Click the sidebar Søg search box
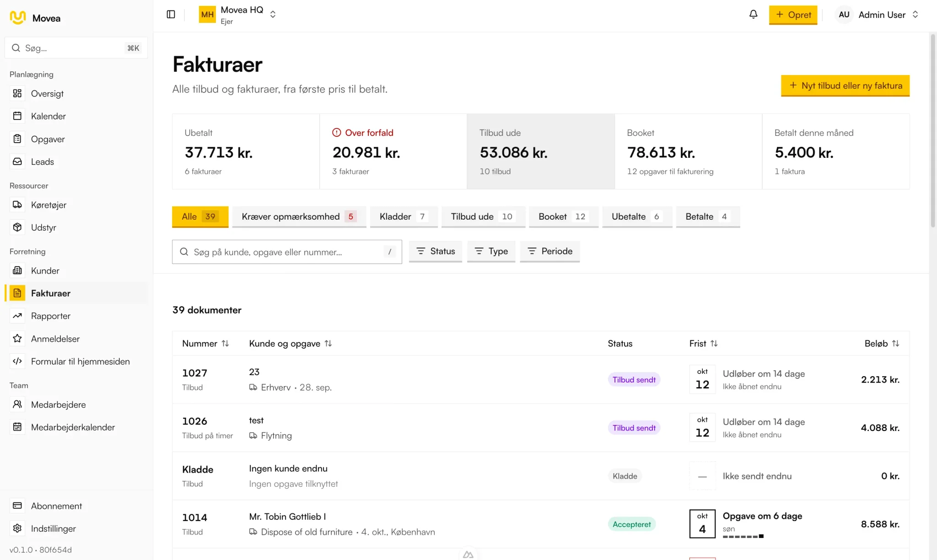937x560 pixels. (76, 48)
